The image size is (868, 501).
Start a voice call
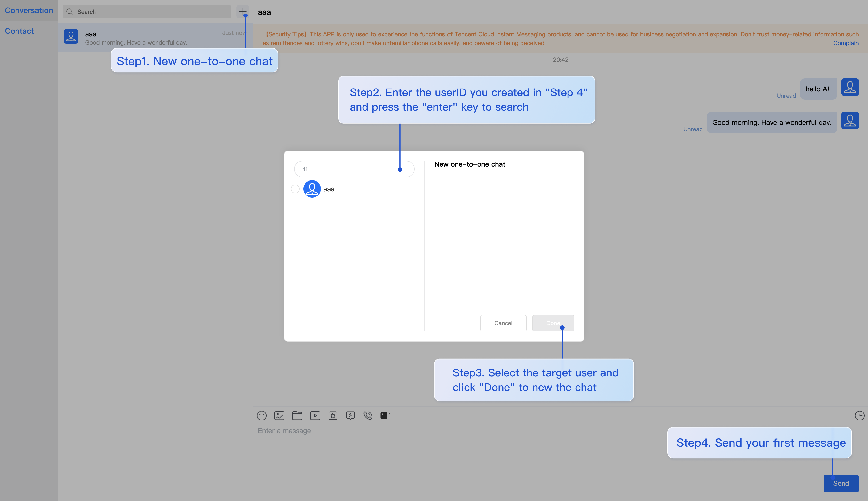[368, 416]
